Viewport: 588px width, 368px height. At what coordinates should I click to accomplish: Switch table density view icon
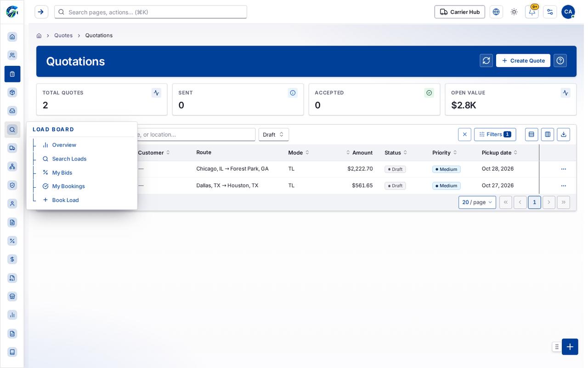pyautogui.click(x=531, y=134)
